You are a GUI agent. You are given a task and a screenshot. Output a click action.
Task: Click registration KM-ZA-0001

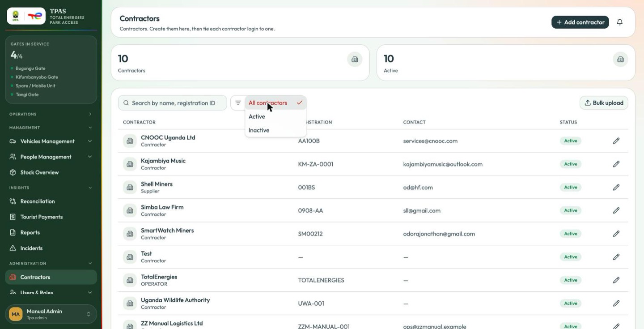(316, 164)
